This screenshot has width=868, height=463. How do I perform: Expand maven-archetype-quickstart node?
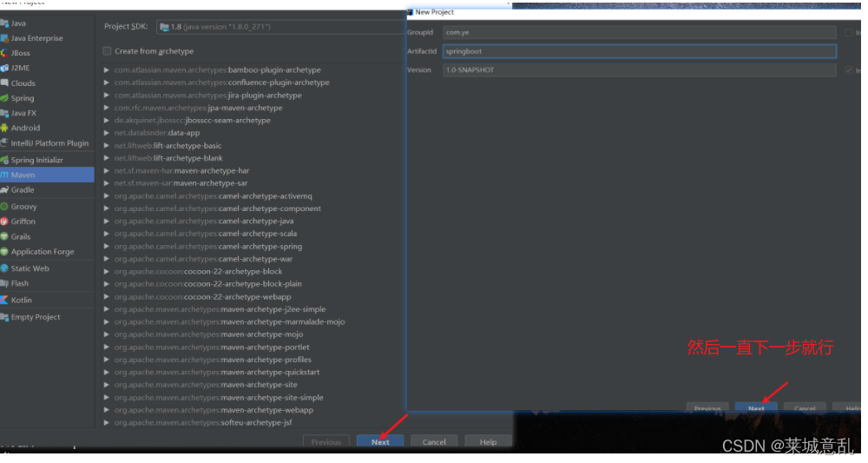(x=106, y=372)
